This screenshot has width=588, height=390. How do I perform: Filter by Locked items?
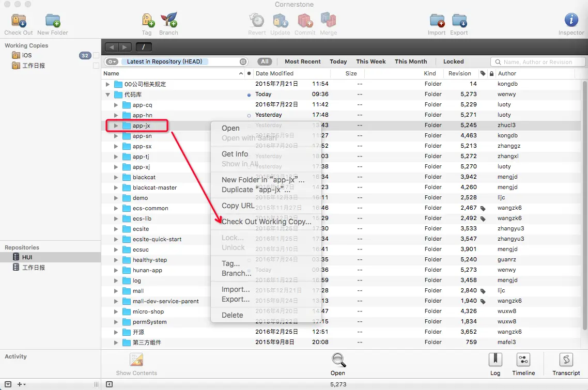453,61
